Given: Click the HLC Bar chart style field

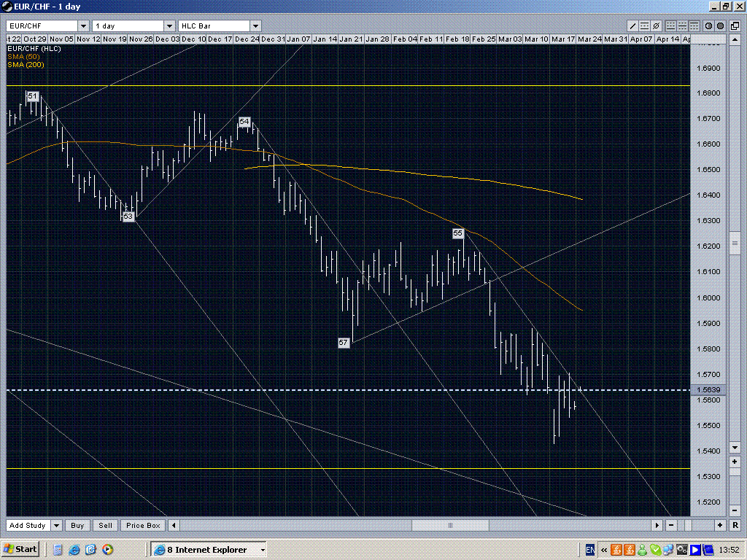Looking at the screenshot, I should [214, 26].
